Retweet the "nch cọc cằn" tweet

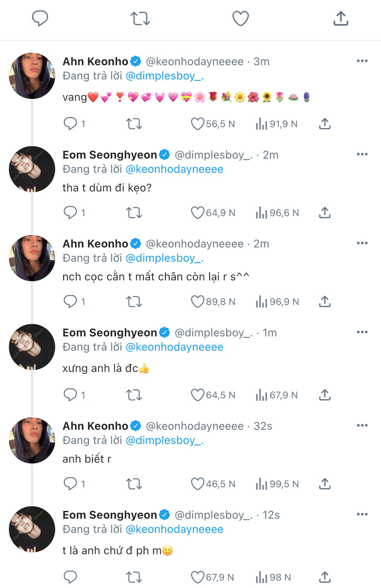coord(134,302)
